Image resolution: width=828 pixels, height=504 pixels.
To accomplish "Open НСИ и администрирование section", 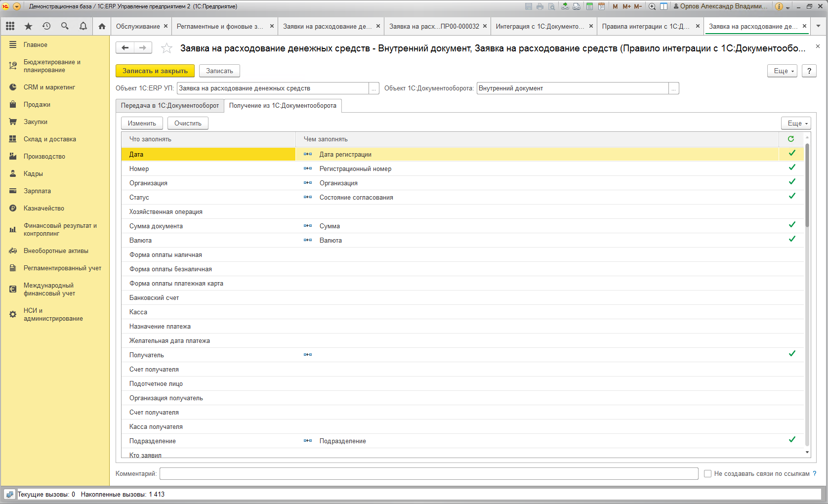I will pos(53,314).
